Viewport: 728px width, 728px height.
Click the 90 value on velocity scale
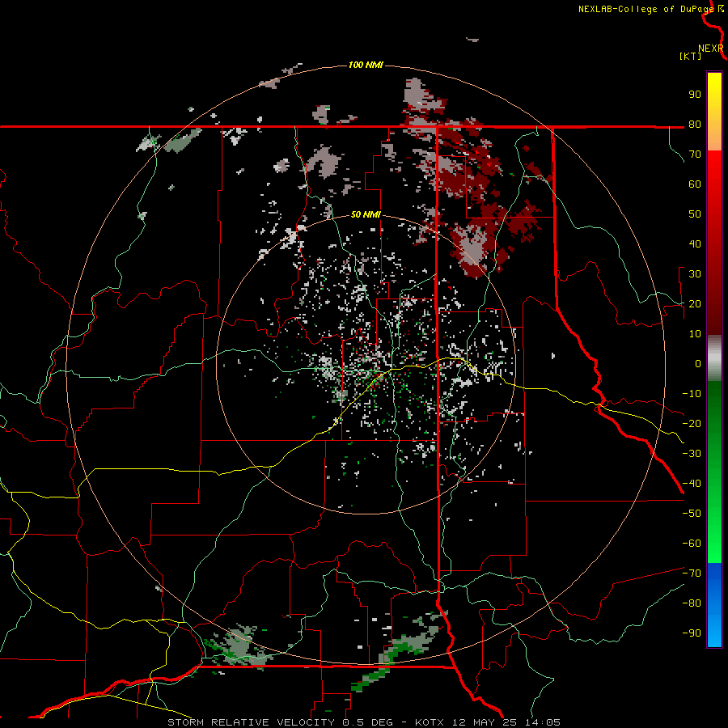695,95
